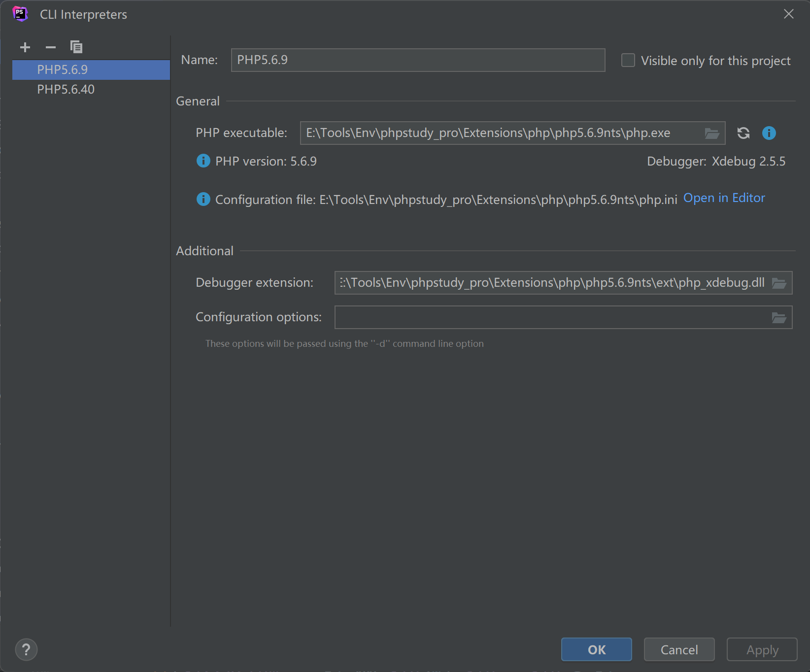Select the PHP5.6.40 interpreter

(x=66, y=90)
